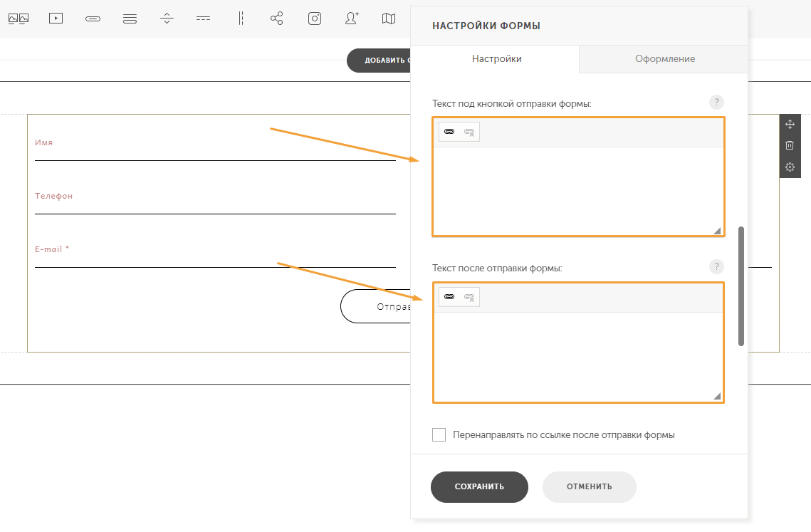Add an Instagram block from toolbar

[x=315, y=19]
